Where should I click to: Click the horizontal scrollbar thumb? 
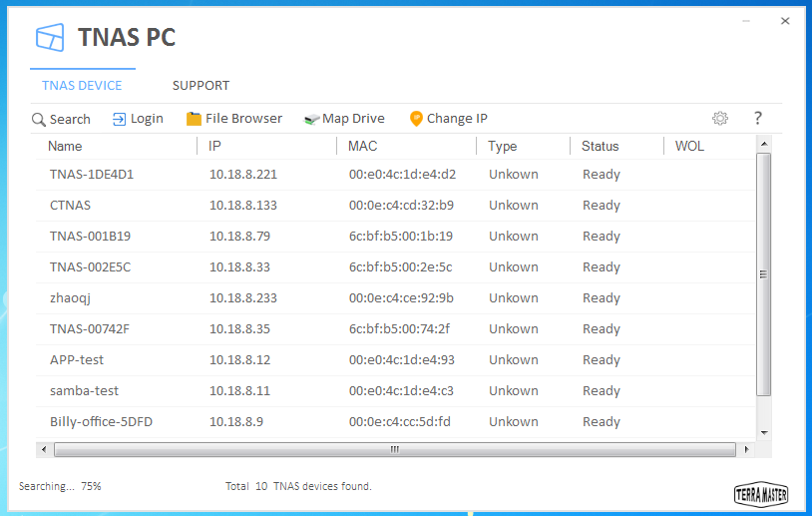[394, 450]
